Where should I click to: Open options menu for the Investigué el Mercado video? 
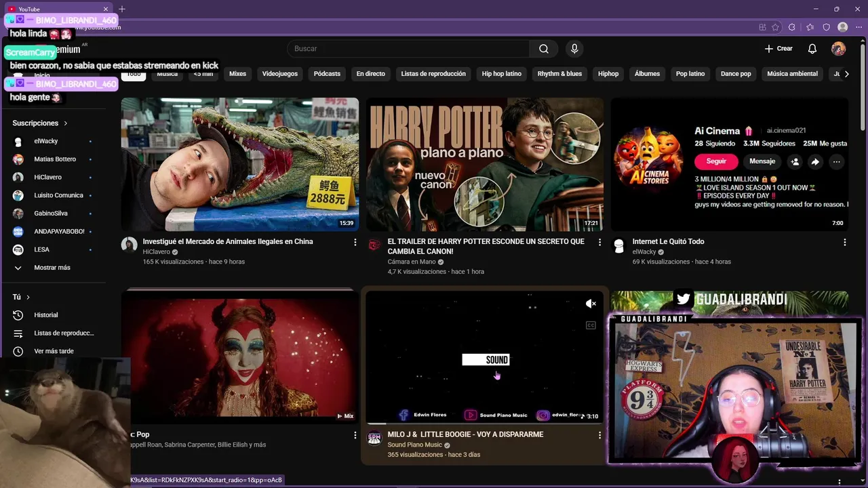point(355,242)
